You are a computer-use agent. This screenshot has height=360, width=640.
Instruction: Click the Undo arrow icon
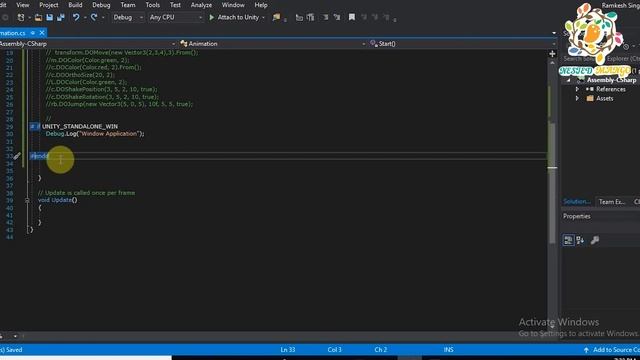click(x=76, y=17)
